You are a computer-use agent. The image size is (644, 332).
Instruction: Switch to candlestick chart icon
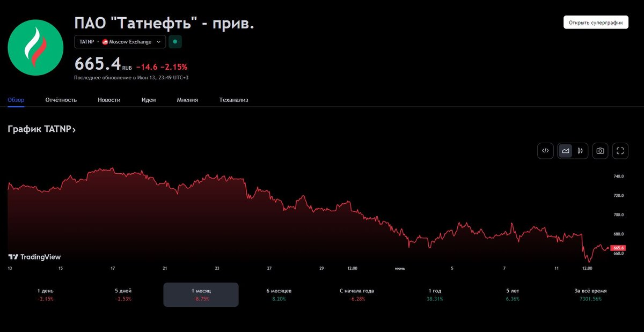click(580, 151)
